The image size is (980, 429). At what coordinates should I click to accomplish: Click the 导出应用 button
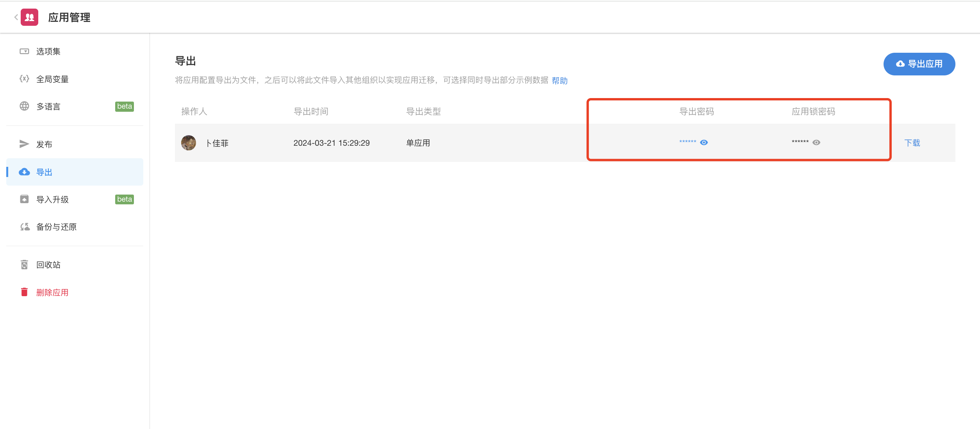pos(919,64)
